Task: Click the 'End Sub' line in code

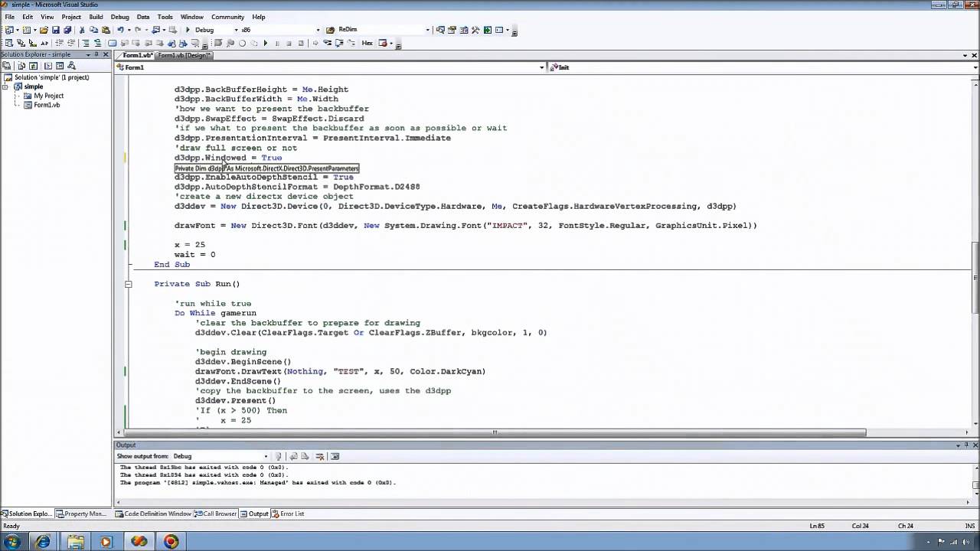Action: 171,264
